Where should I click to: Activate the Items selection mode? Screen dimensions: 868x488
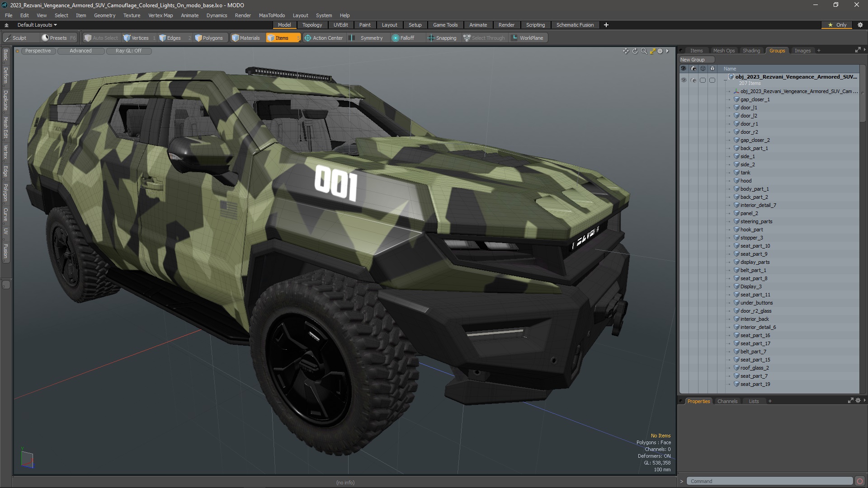(283, 38)
